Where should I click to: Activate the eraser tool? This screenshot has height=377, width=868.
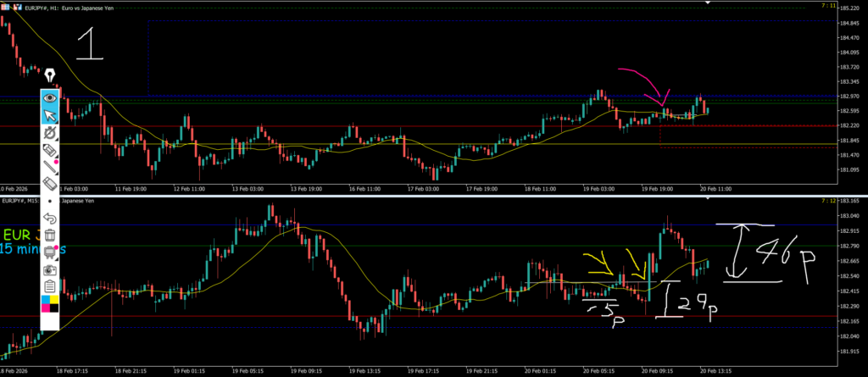click(50, 183)
